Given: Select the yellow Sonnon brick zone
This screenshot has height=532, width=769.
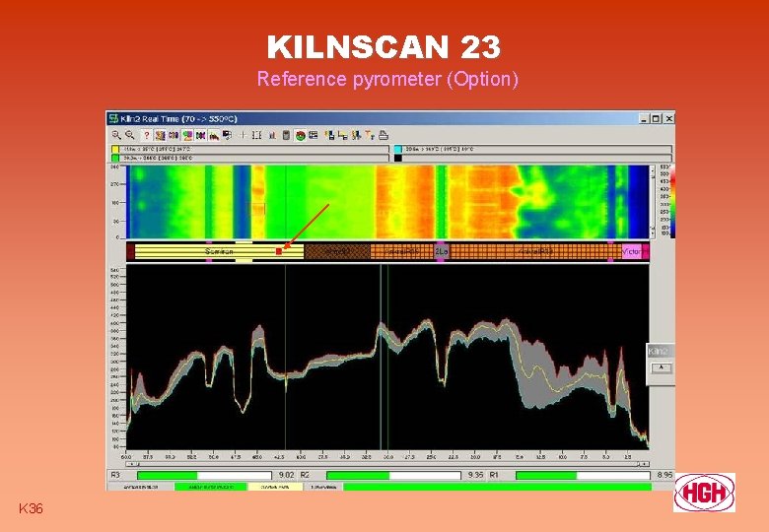Looking at the screenshot, I should click(x=219, y=252).
